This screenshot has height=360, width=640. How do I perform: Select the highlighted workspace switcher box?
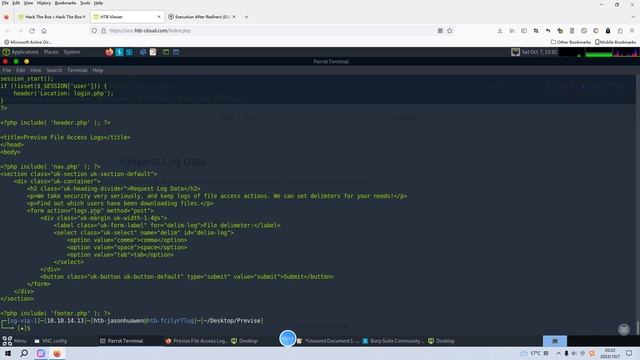coord(555,341)
